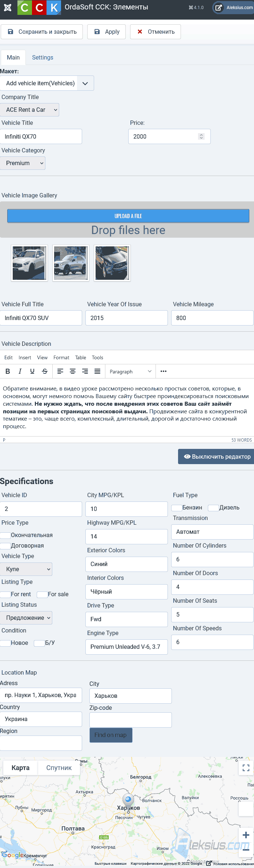Click the Zip-code input field
The width and height of the screenshot is (254, 868).
[x=130, y=720]
